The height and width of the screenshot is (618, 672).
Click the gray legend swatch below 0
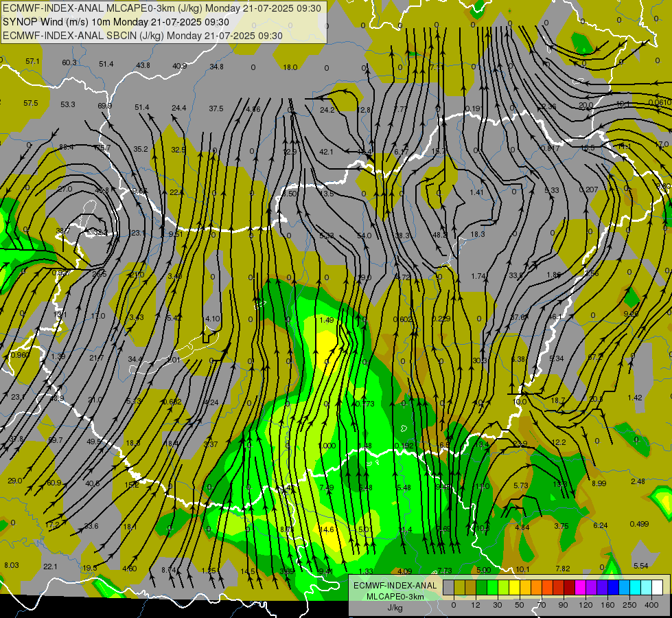point(448,587)
